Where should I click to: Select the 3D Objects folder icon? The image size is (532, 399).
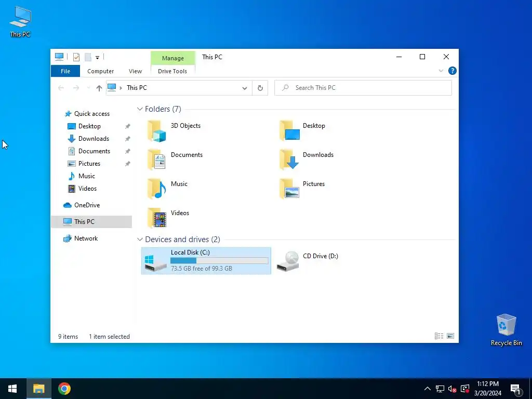click(157, 131)
